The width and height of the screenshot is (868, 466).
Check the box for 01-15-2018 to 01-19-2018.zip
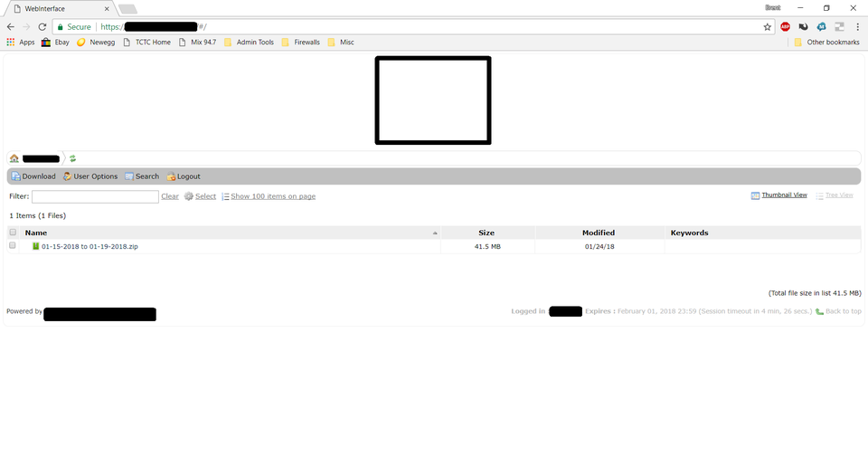point(12,245)
